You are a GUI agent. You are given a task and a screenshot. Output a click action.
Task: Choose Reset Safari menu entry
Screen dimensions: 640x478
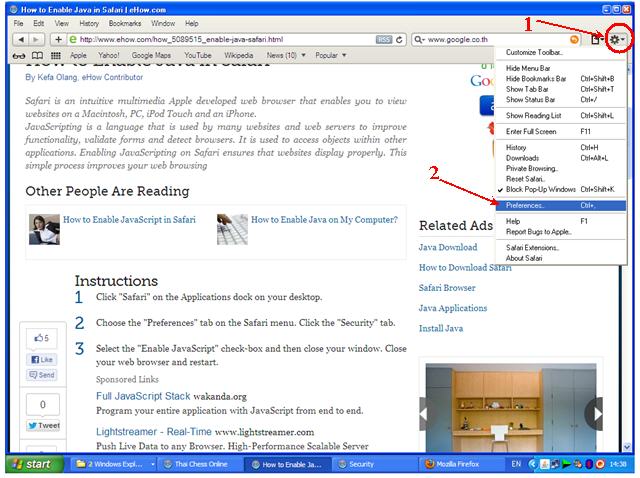[x=561, y=179]
